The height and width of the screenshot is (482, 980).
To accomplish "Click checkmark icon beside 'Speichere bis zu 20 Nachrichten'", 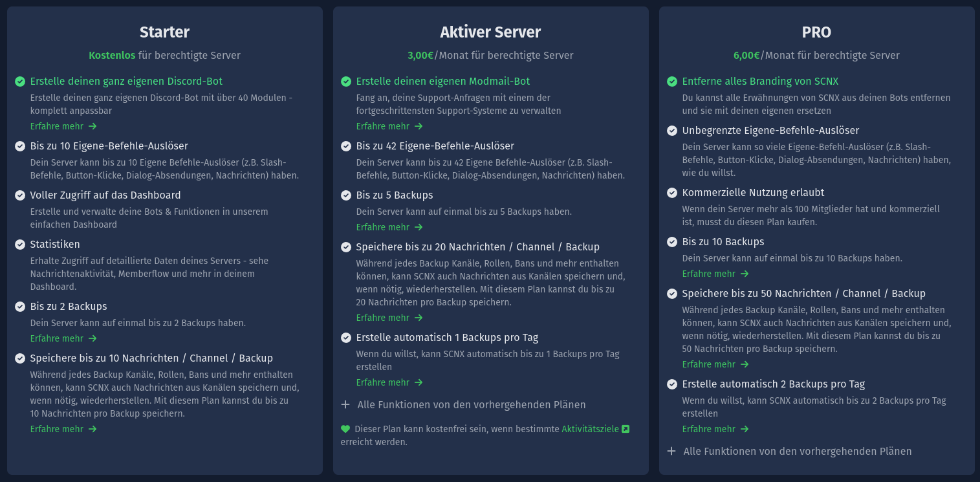I will (346, 247).
